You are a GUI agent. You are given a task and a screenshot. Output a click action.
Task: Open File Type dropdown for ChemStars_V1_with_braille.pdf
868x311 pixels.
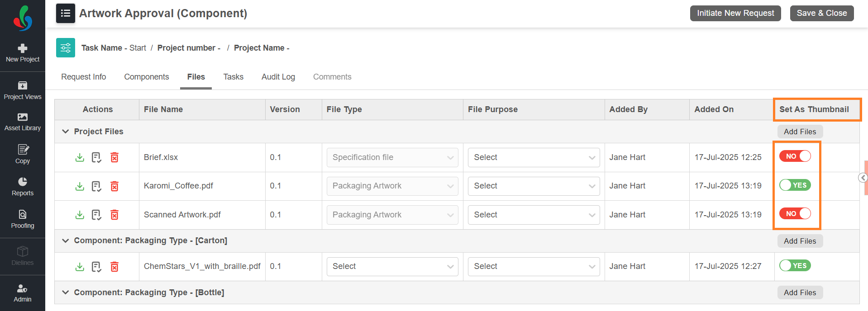coord(392,266)
